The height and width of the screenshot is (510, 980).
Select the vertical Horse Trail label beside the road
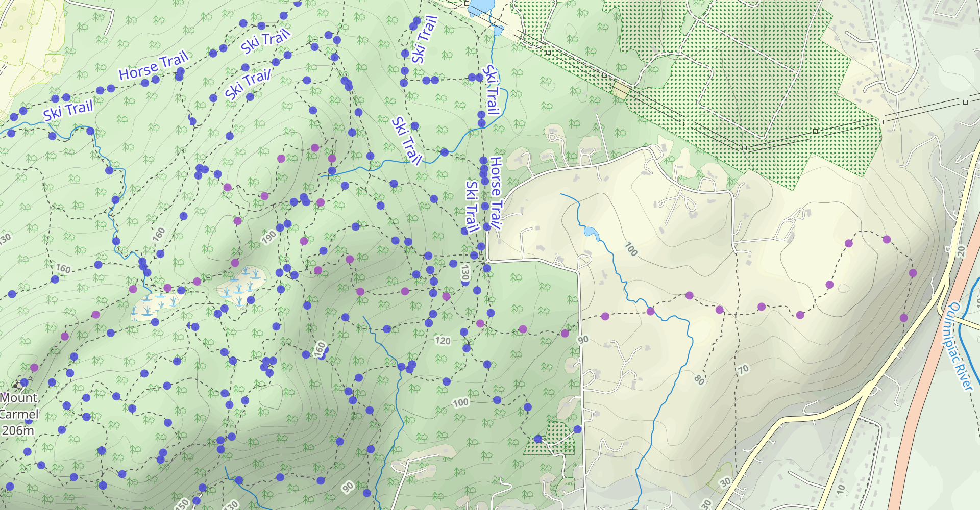coord(497,193)
